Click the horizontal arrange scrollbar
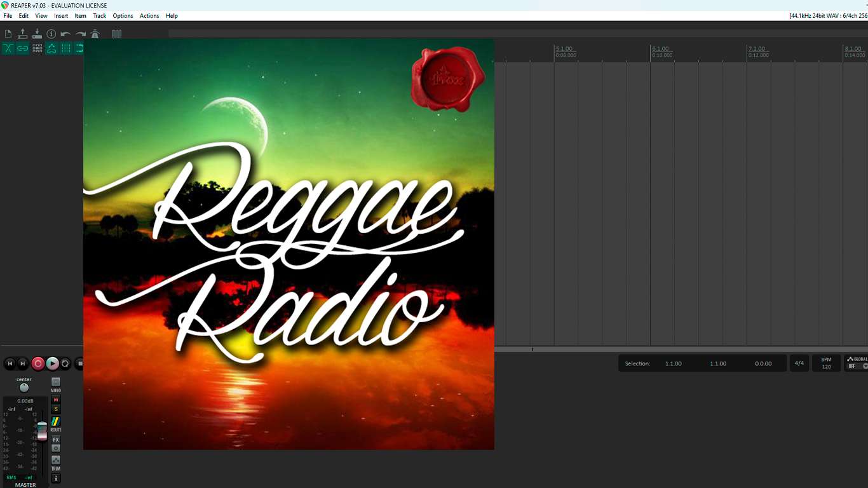868x488 pixels. pyautogui.click(x=681, y=349)
